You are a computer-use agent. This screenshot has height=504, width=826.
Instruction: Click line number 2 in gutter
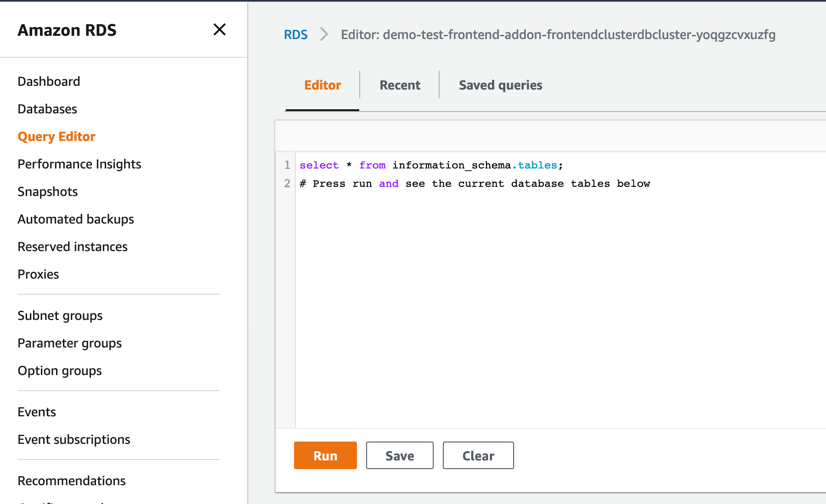pyautogui.click(x=287, y=183)
